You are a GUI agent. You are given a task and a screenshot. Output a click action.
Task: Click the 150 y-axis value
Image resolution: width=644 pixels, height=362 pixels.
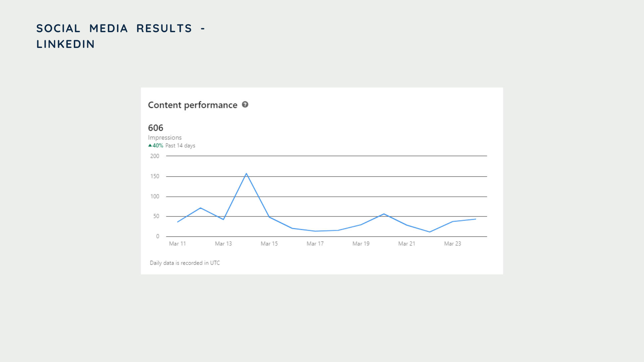coord(155,176)
